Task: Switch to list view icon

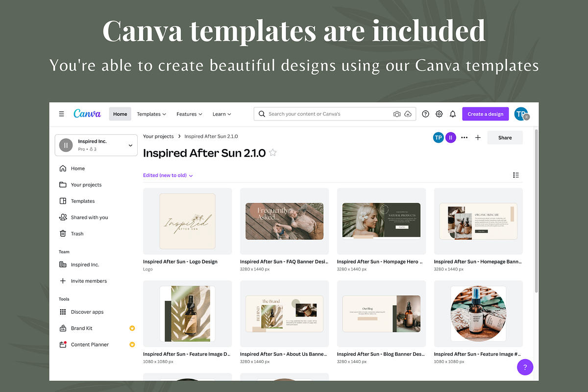Action: click(516, 175)
